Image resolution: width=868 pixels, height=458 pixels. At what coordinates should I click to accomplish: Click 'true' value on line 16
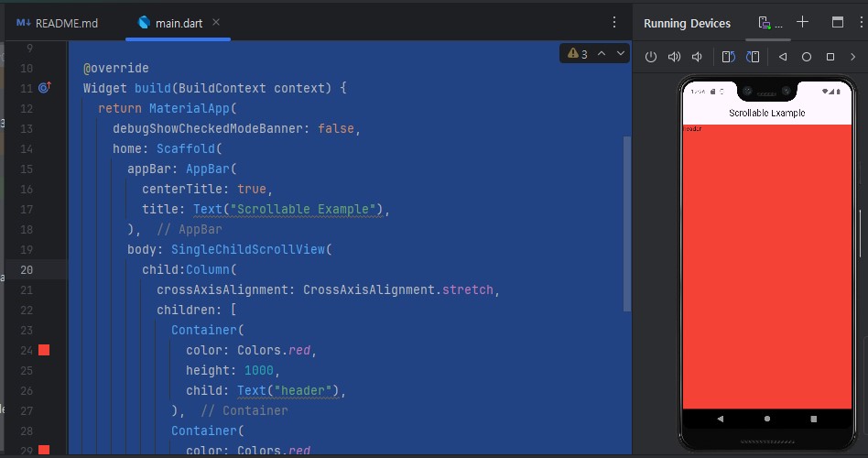(x=252, y=189)
